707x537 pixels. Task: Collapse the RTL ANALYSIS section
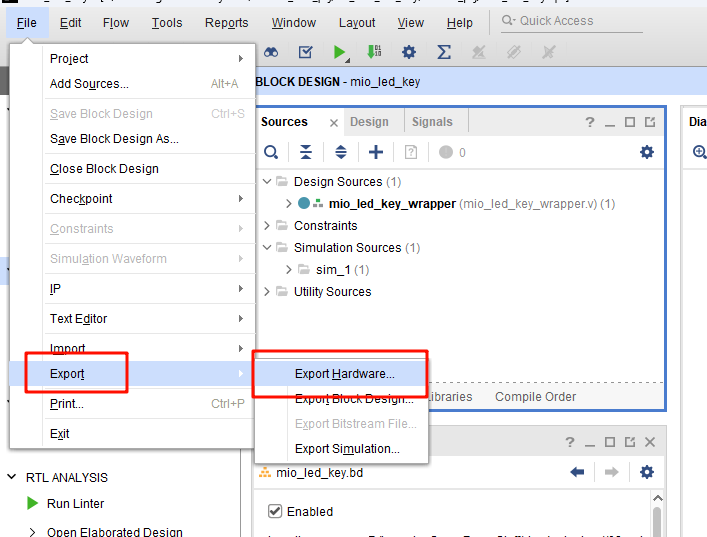pyautogui.click(x=12, y=477)
